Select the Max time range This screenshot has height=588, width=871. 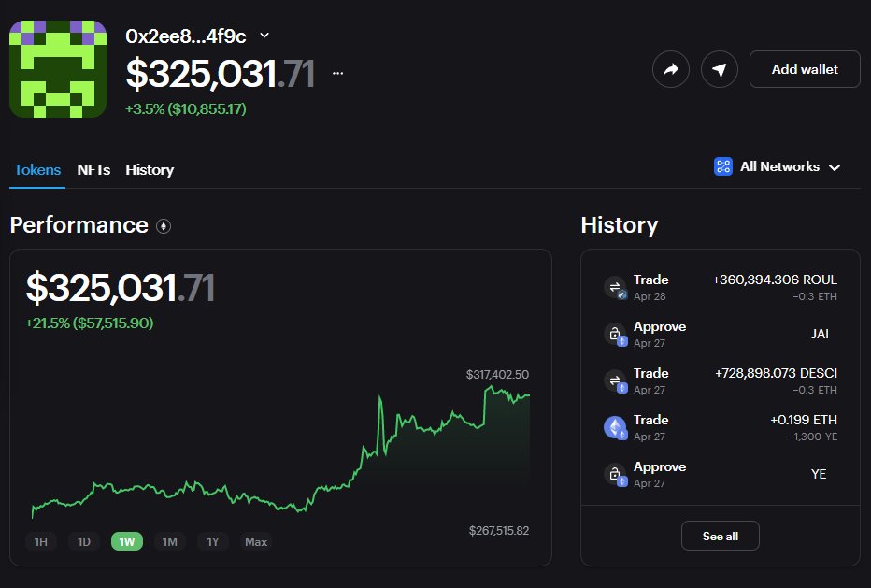(x=255, y=541)
